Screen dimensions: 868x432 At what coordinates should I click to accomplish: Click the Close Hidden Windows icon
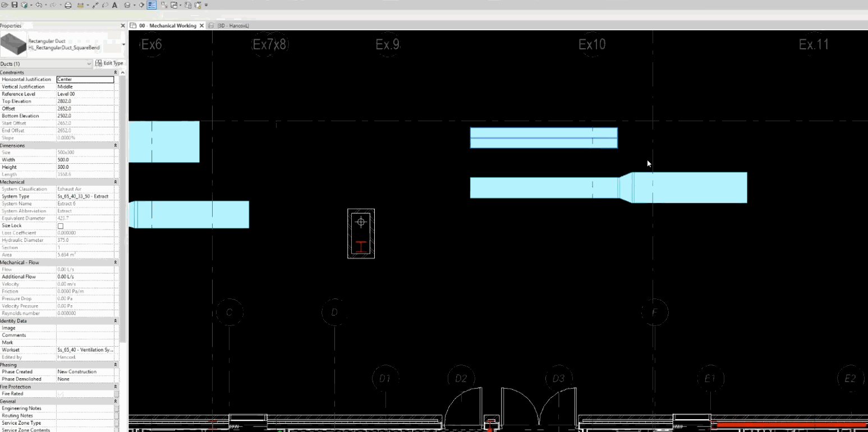pyautogui.click(x=164, y=5)
